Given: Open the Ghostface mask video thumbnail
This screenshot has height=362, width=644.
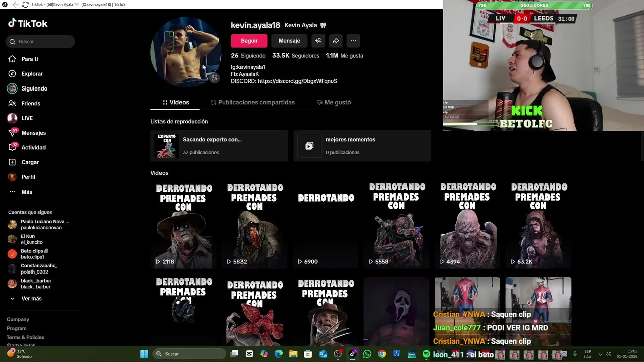Looking at the screenshot, I should (397, 311).
